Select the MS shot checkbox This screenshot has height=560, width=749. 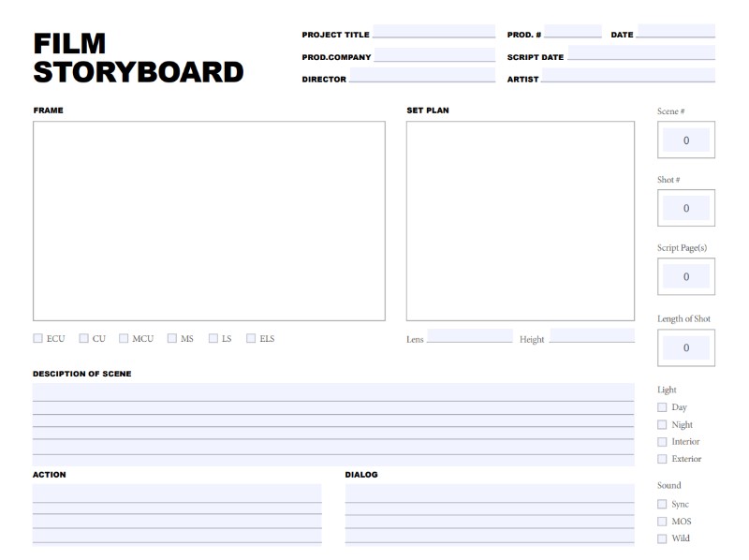172,338
